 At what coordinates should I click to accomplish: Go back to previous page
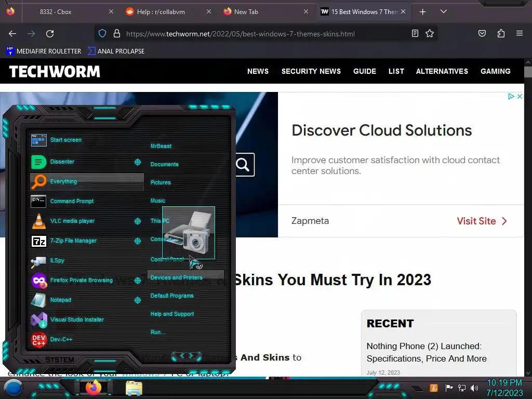click(x=12, y=34)
